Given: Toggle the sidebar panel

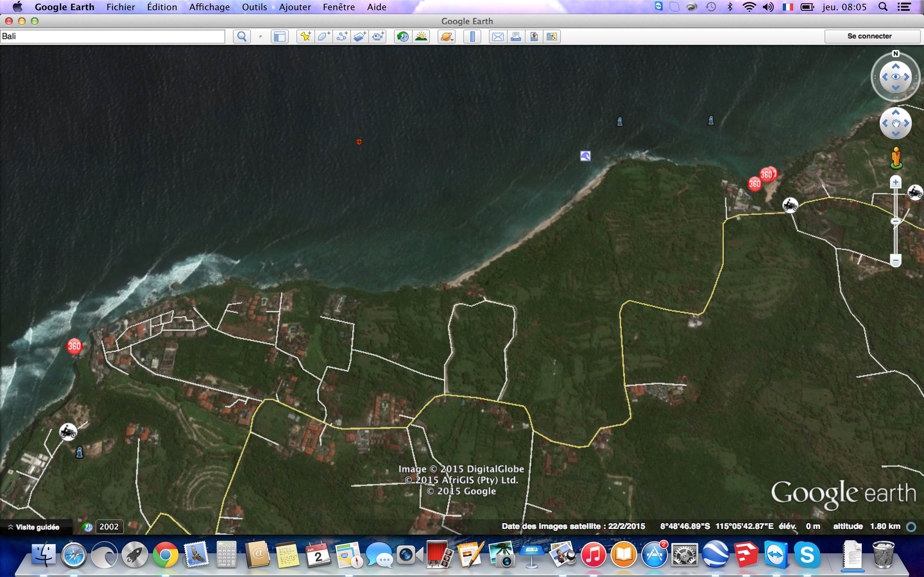Looking at the screenshot, I should pyautogui.click(x=279, y=37).
